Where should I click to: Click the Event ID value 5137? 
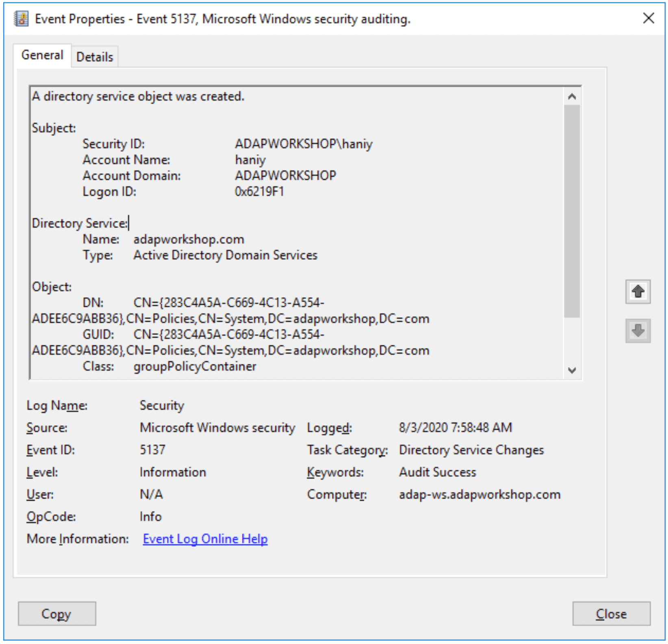point(152,450)
